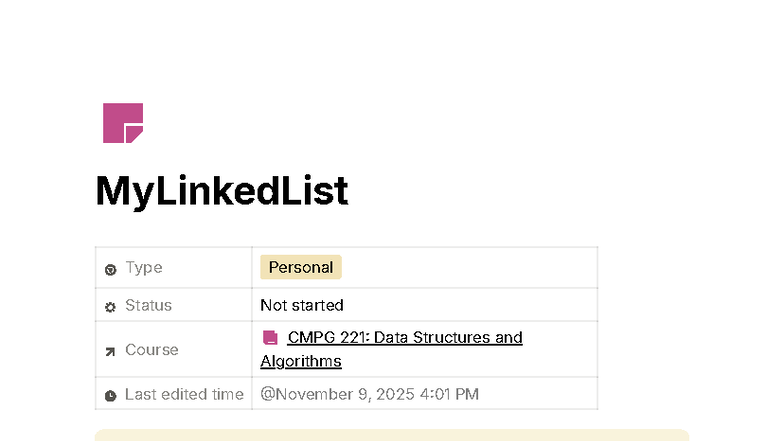
Task: Click the Status property gear icon
Action: 110,306
